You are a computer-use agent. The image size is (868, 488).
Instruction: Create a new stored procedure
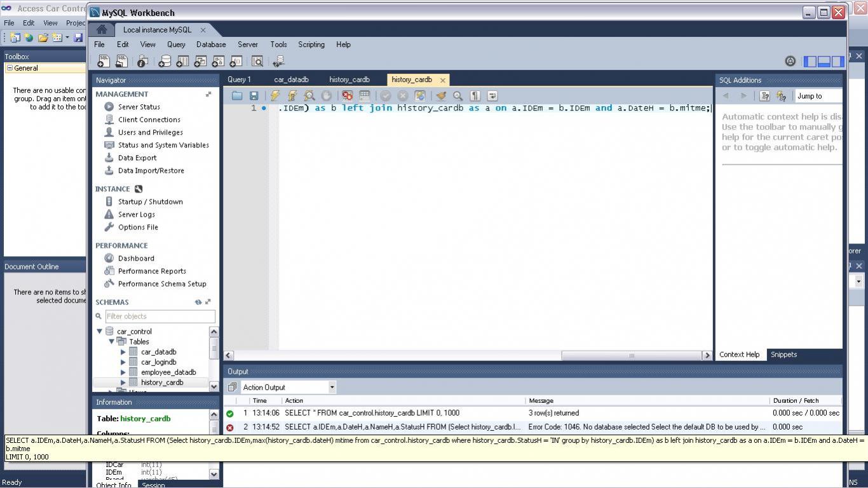(218, 61)
